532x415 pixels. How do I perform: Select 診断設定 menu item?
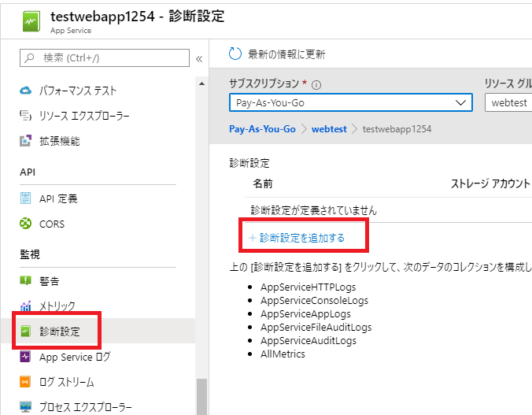click(x=98, y=331)
